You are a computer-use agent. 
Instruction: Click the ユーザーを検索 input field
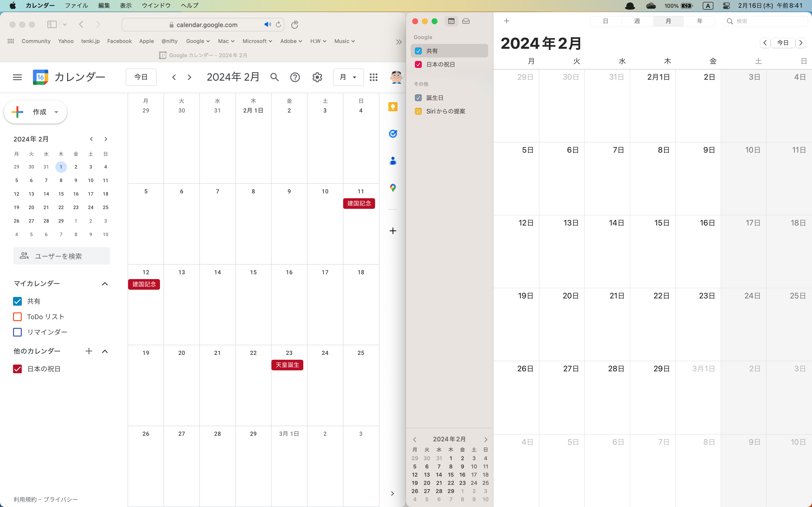click(x=62, y=256)
